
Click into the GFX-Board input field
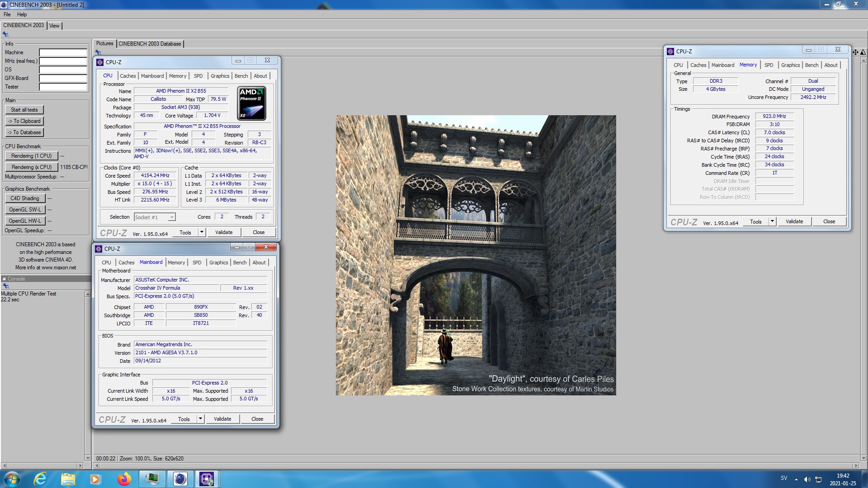coord(63,78)
